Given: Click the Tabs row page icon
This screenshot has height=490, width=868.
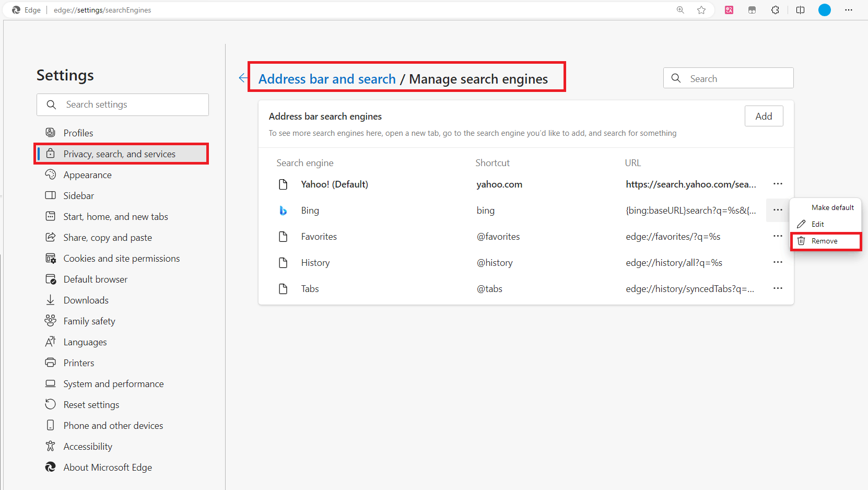Looking at the screenshot, I should pyautogui.click(x=283, y=289).
